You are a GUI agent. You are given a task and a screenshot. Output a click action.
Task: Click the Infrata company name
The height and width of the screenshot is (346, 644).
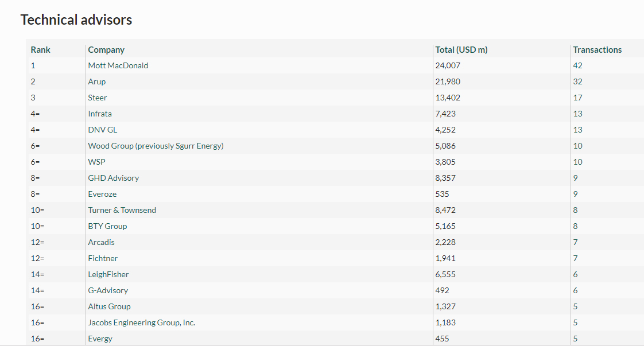pyautogui.click(x=100, y=114)
